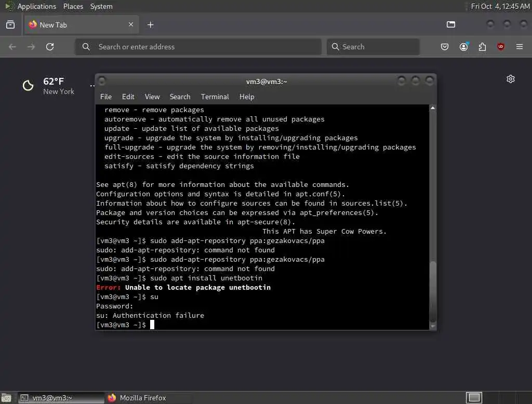
Task: Open the terminal View menu
Action: 152,97
